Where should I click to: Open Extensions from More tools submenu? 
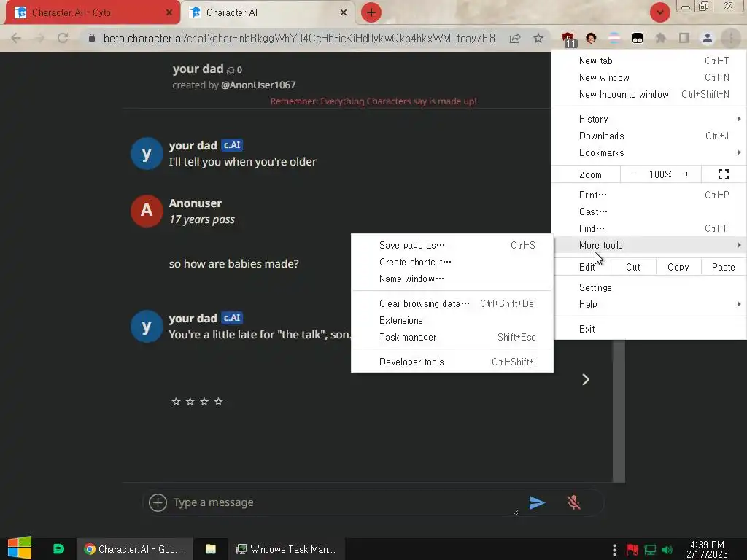[x=452, y=320]
